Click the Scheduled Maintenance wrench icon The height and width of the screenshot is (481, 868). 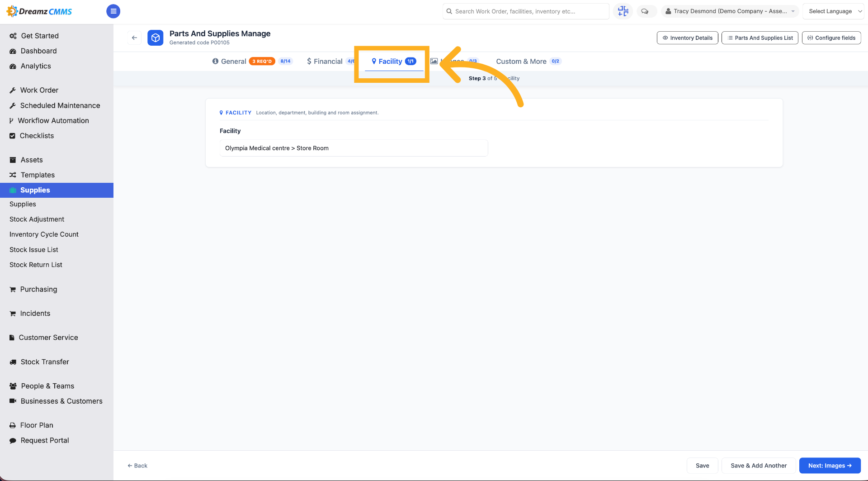coord(13,105)
